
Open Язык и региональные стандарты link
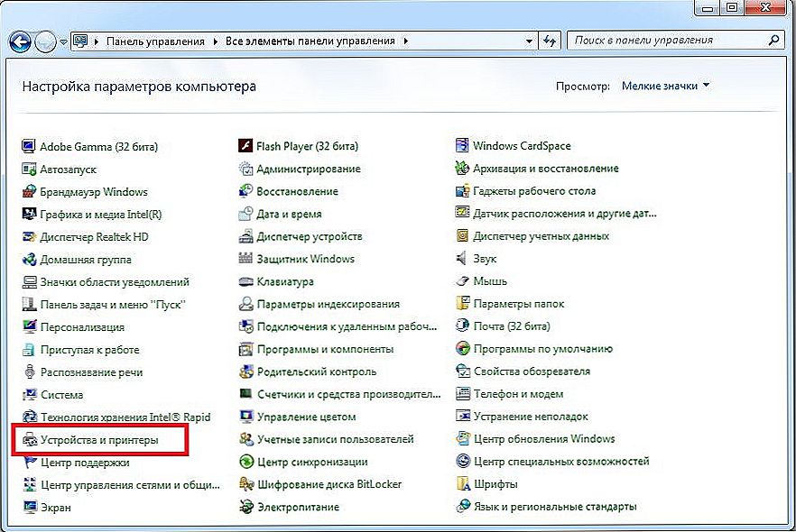(x=555, y=506)
